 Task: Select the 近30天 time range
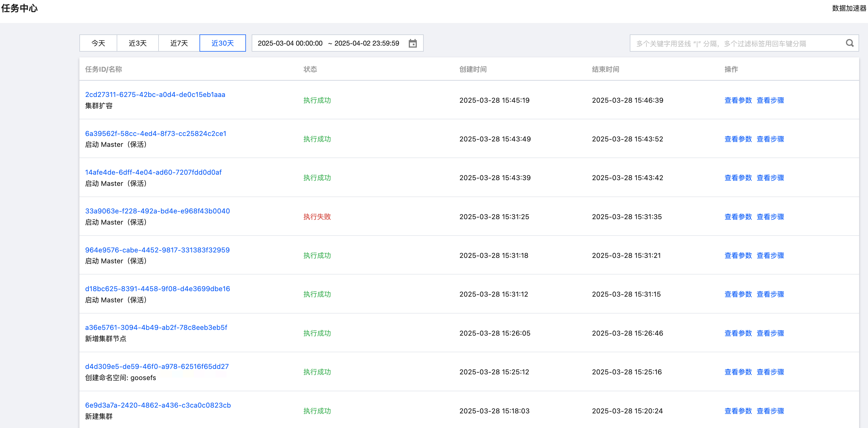tap(222, 43)
